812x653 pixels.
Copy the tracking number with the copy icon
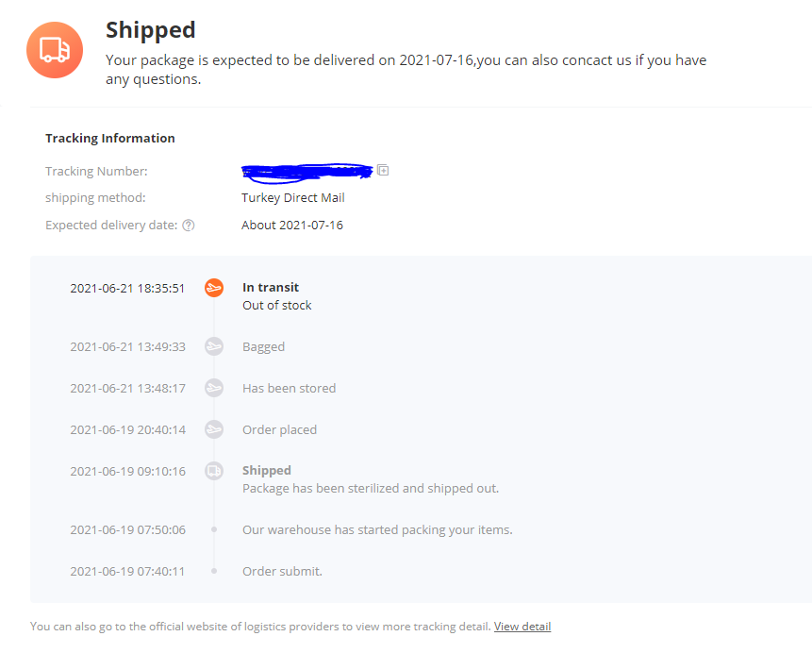tap(383, 171)
